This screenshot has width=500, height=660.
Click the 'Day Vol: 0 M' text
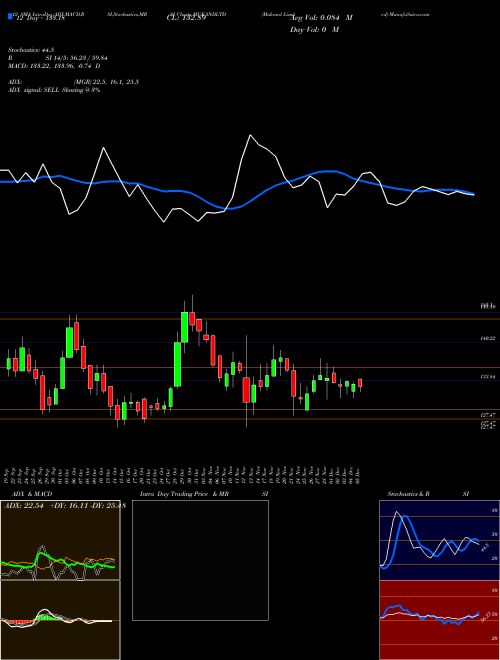(x=314, y=29)
